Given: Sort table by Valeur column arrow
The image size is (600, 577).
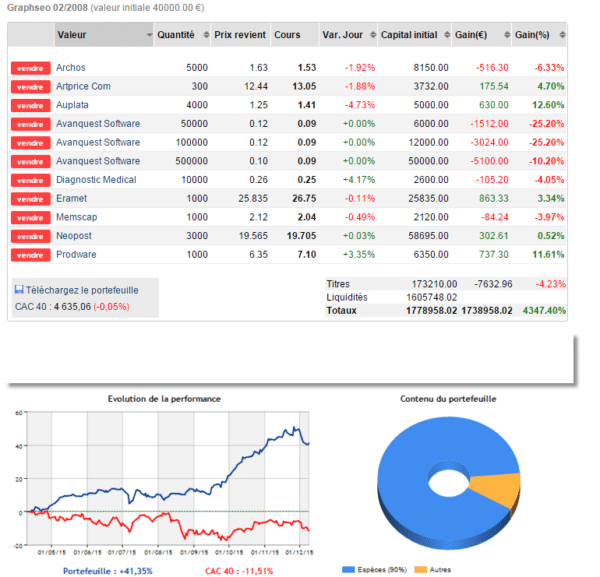Looking at the screenshot, I should pos(149,35).
